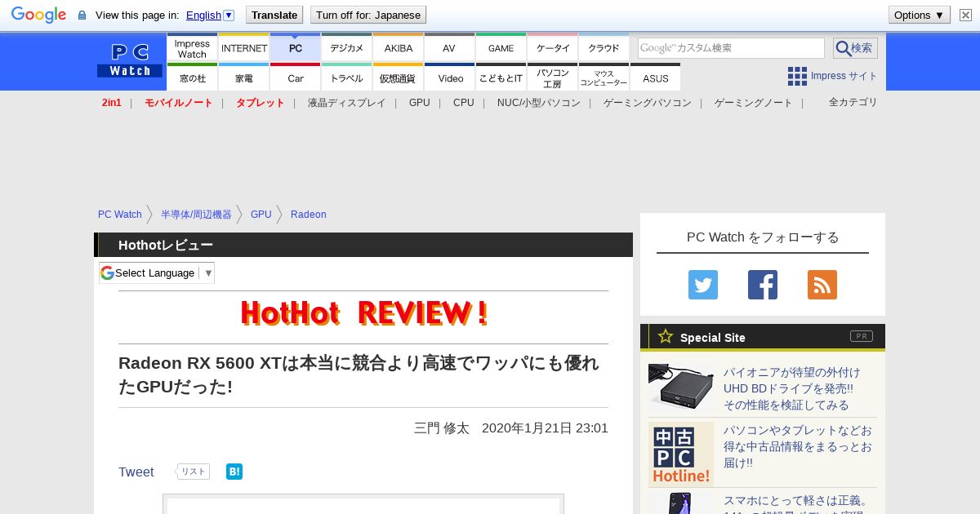Open the ASUS tab

[655, 78]
